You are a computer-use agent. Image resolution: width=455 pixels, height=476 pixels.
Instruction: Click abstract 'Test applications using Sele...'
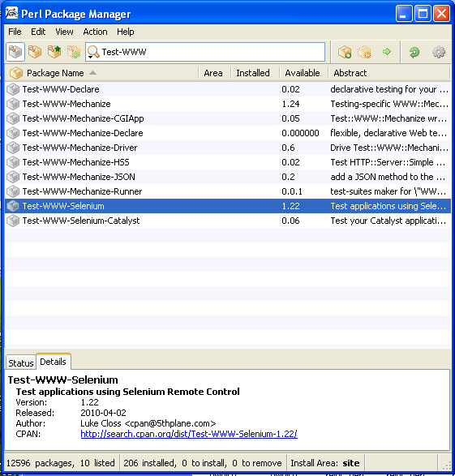tap(388, 206)
